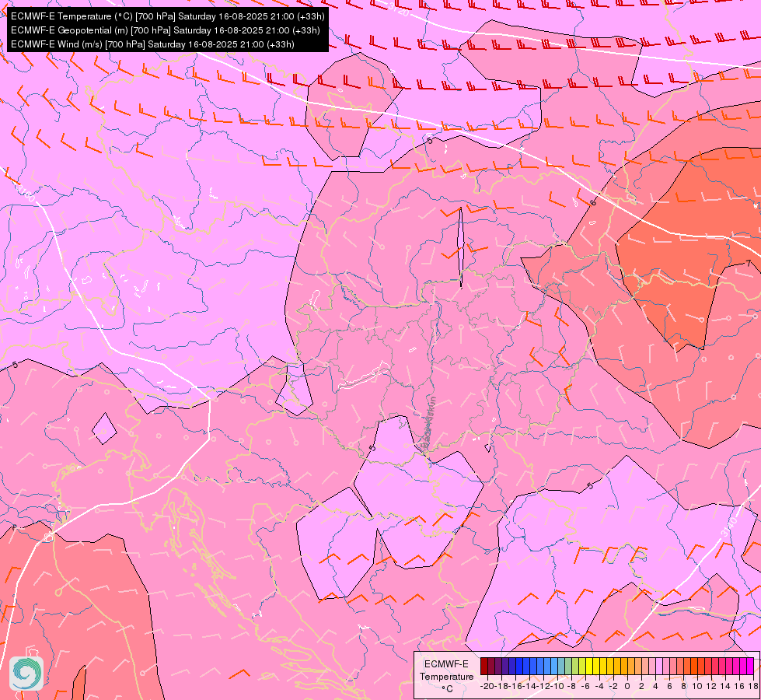Click the bright magenta rightmost legend swatch

pyautogui.click(x=750, y=666)
